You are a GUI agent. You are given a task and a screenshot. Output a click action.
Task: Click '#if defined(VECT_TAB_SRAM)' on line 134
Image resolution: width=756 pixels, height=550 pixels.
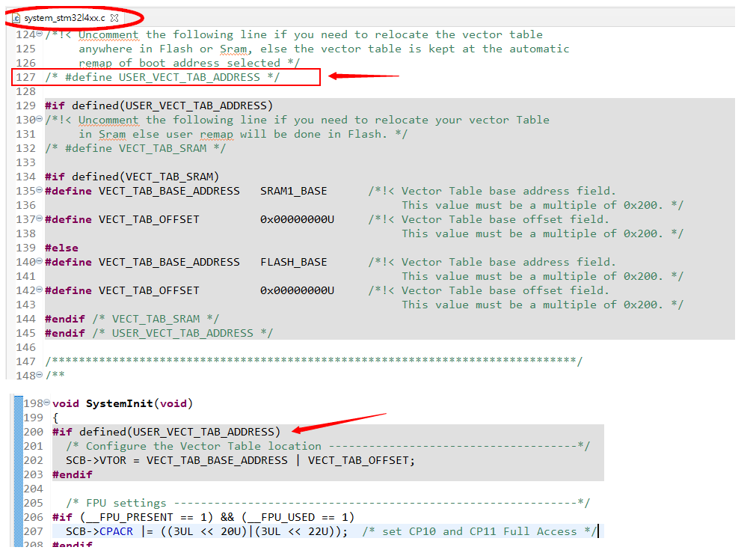pyautogui.click(x=132, y=177)
